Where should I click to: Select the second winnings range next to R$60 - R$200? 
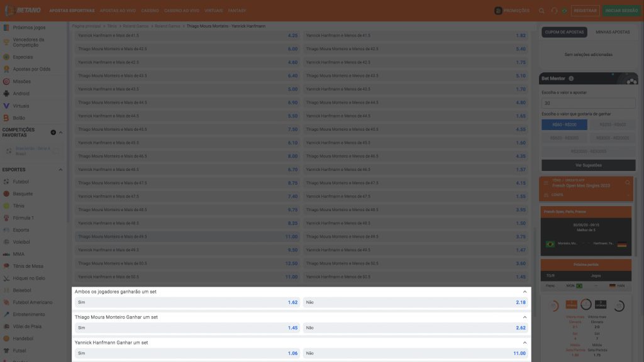[613, 125]
